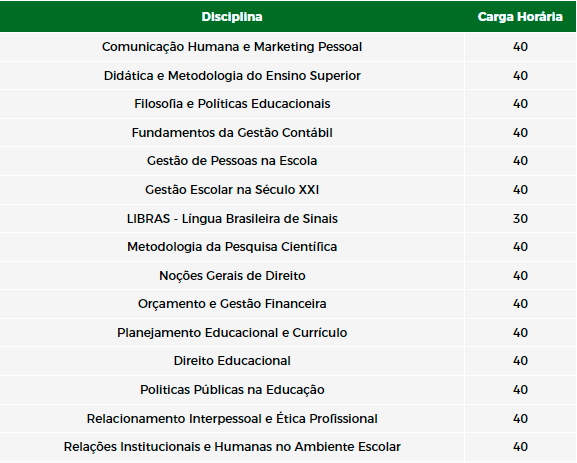The image size is (577, 463).
Task: Select Didática e Metodologia do Ensino Superior
Action: tap(232, 76)
